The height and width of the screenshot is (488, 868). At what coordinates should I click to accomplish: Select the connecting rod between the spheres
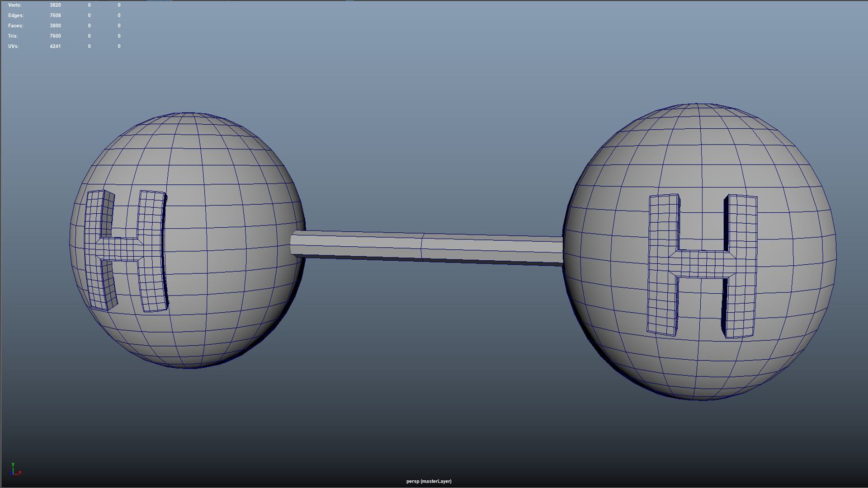426,248
